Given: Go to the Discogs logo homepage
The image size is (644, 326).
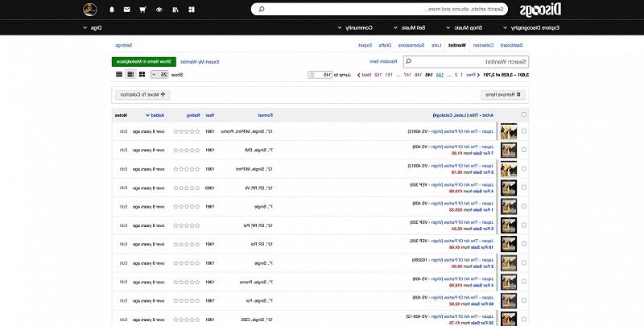Looking at the screenshot, I should pos(540,10).
